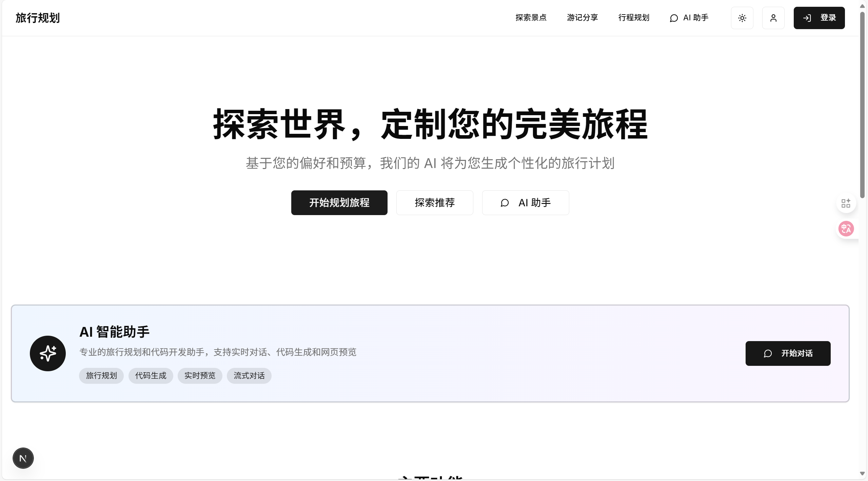The height and width of the screenshot is (481, 868).
Task: Click the pink translate extension icon
Action: click(846, 229)
